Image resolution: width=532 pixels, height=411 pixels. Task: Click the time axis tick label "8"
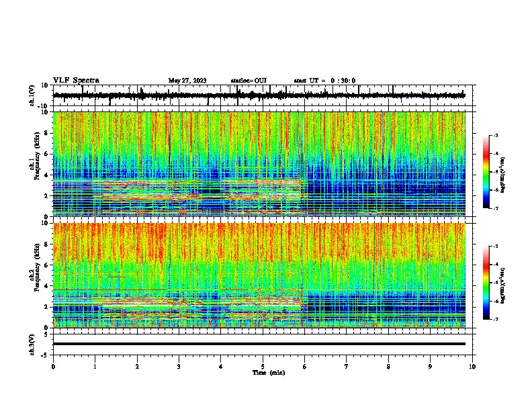[388, 367]
